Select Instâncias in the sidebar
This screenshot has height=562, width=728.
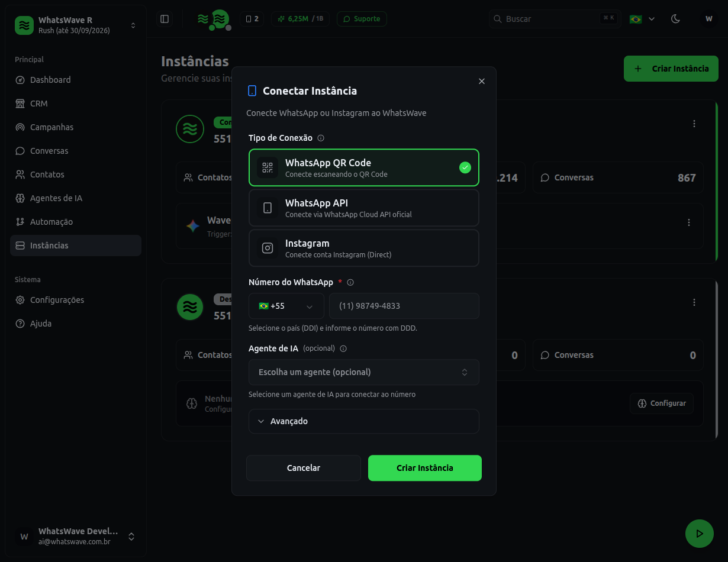pyautogui.click(x=76, y=246)
